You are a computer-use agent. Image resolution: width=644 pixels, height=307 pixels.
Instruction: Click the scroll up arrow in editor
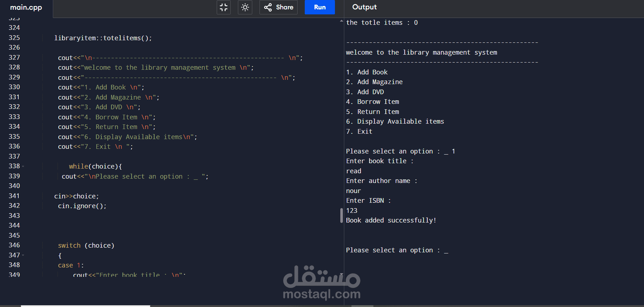341,21
